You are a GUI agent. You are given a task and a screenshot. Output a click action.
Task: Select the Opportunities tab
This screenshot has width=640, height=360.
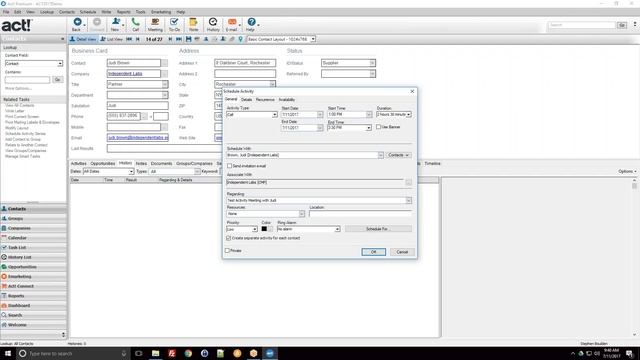tap(103, 163)
